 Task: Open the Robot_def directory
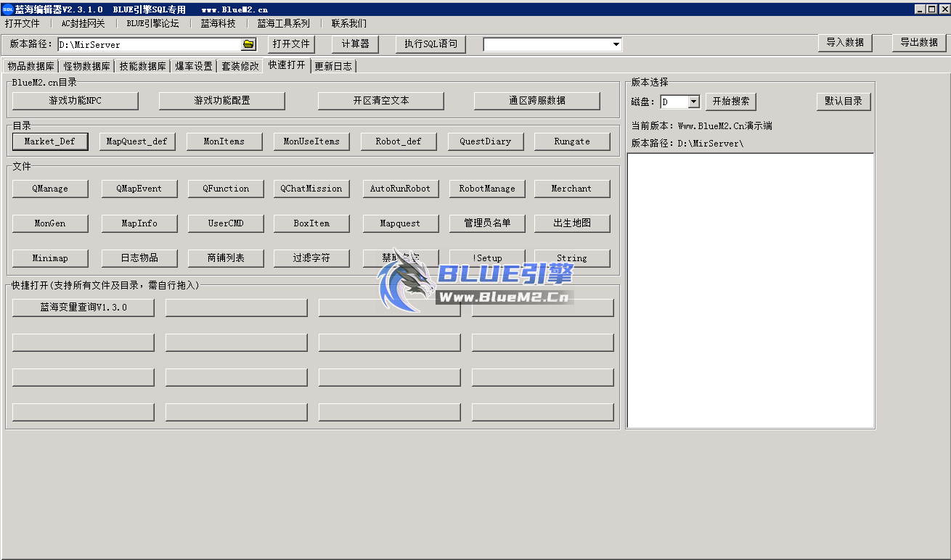[399, 141]
